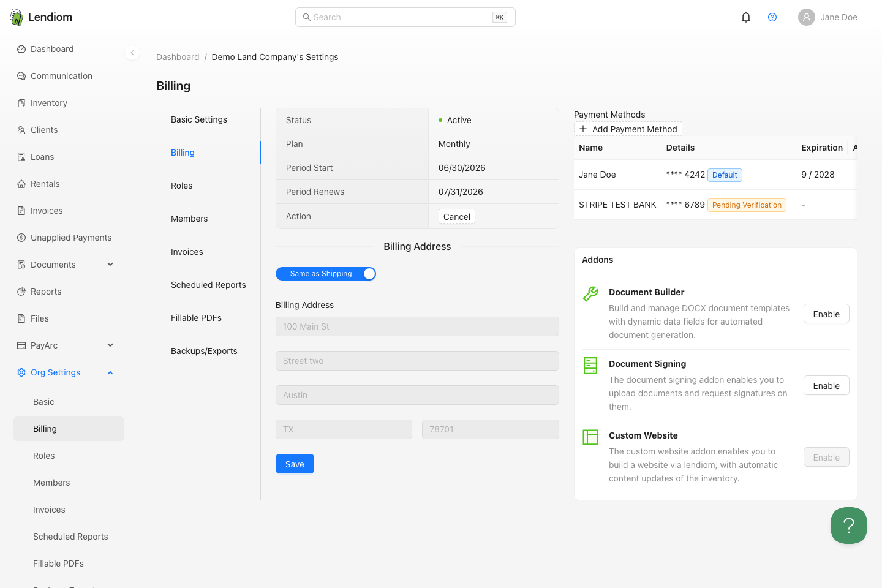Expand the Documents menu chevron

(x=110, y=265)
